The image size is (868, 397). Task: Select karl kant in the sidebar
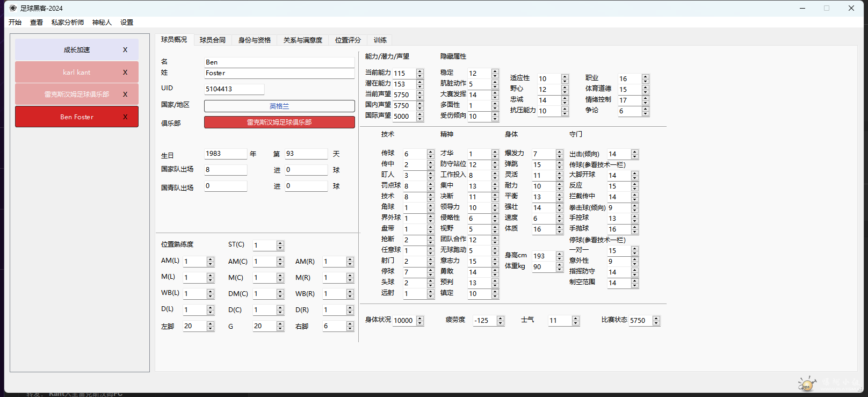[77, 73]
